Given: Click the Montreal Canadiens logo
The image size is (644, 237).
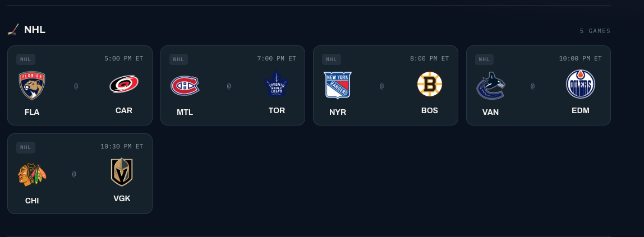Looking at the screenshot, I should coord(185,86).
